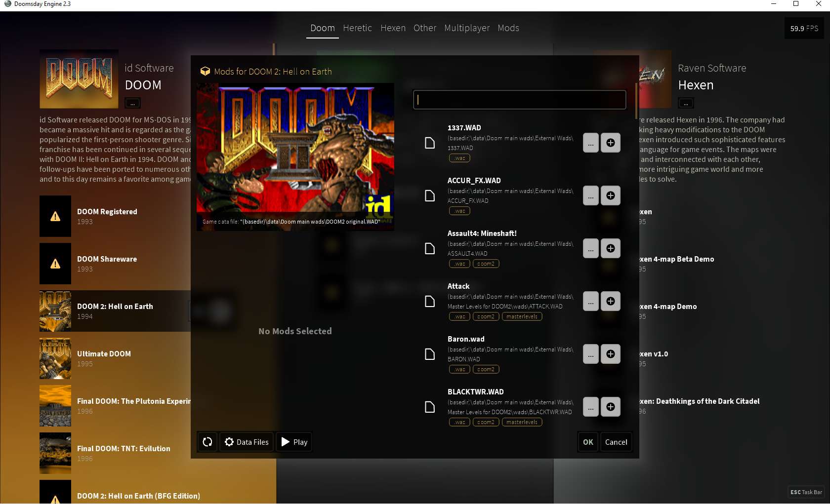Image resolution: width=830 pixels, height=504 pixels.
Task: Cancel the mods dialog
Action: [x=616, y=442]
